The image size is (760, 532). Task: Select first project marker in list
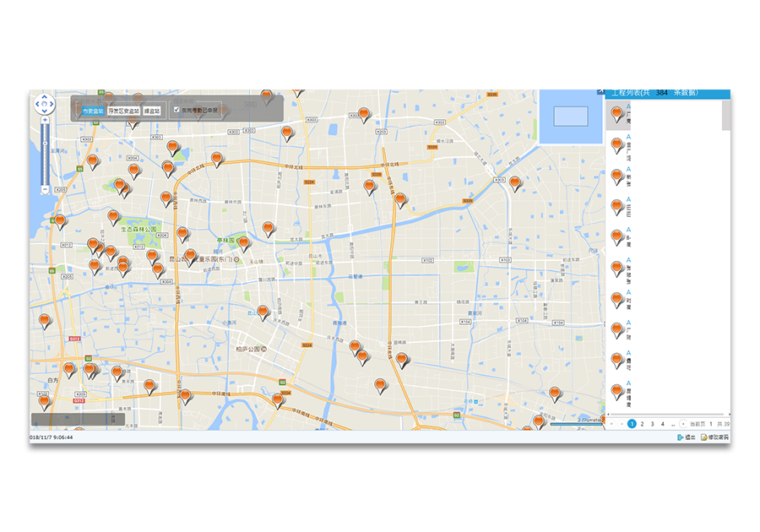(x=617, y=112)
